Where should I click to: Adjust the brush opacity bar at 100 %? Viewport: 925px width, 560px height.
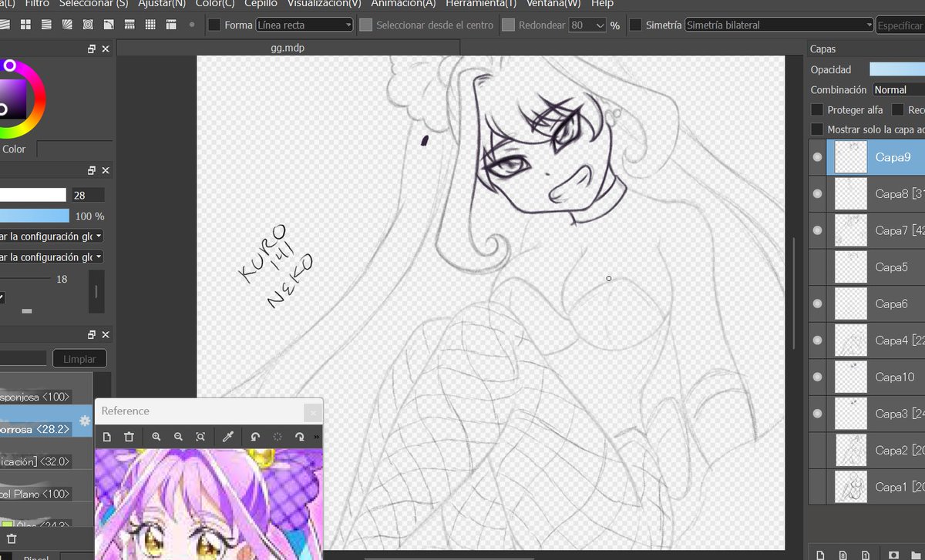coord(35,216)
